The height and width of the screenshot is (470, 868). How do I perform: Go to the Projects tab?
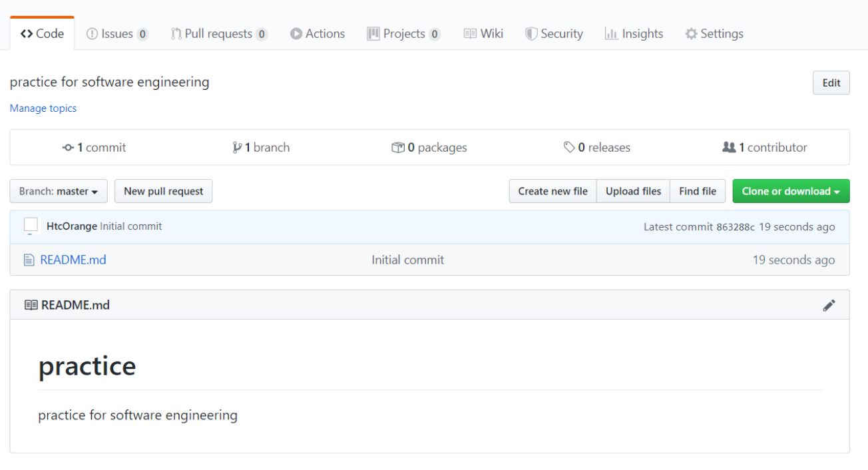(403, 34)
